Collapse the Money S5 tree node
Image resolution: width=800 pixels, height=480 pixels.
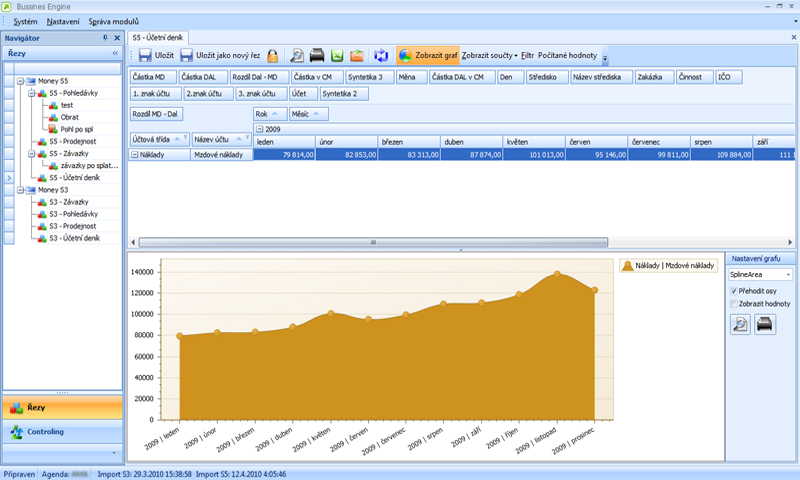pyautogui.click(x=19, y=80)
